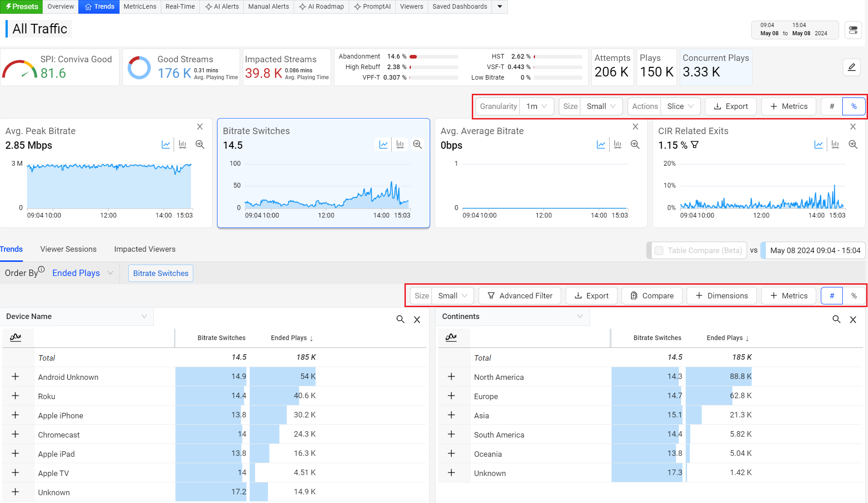This screenshot has height=503, width=868.
Task: Expand the Android Unknown row
Action: pos(15,377)
